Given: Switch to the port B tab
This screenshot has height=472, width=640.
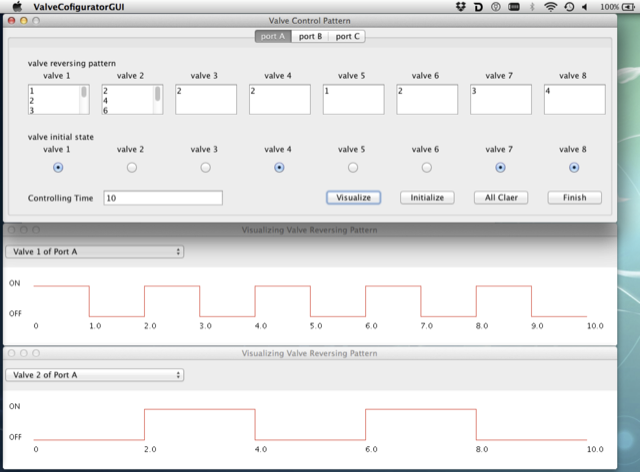Looking at the screenshot, I should (x=310, y=37).
